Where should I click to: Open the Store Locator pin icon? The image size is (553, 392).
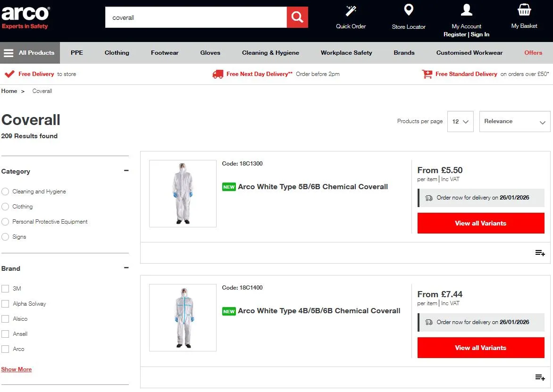click(409, 10)
